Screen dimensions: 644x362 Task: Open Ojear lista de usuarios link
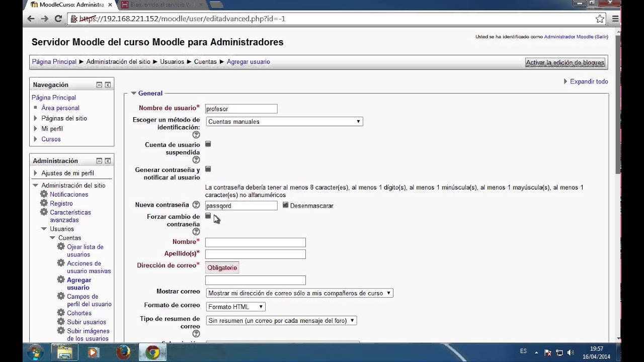(85, 251)
